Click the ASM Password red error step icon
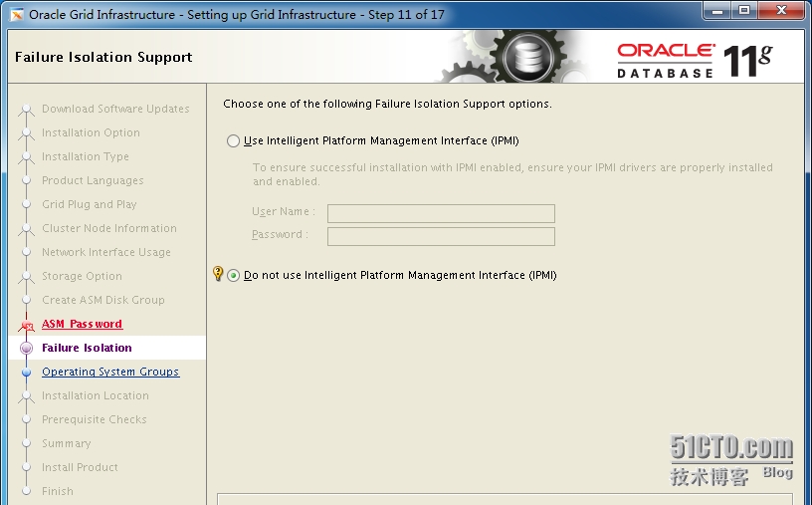Viewport: 812px width, 505px height. [x=27, y=325]
